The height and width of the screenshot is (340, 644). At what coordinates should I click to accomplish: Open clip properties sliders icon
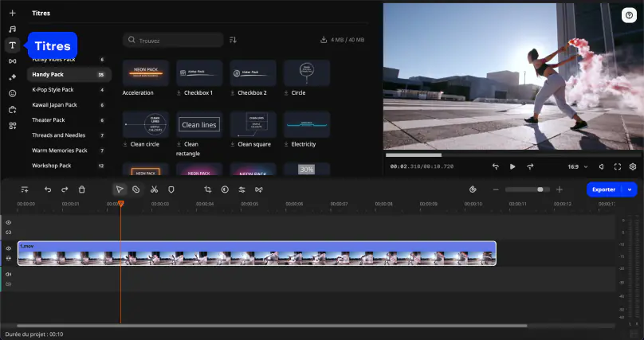241,190
